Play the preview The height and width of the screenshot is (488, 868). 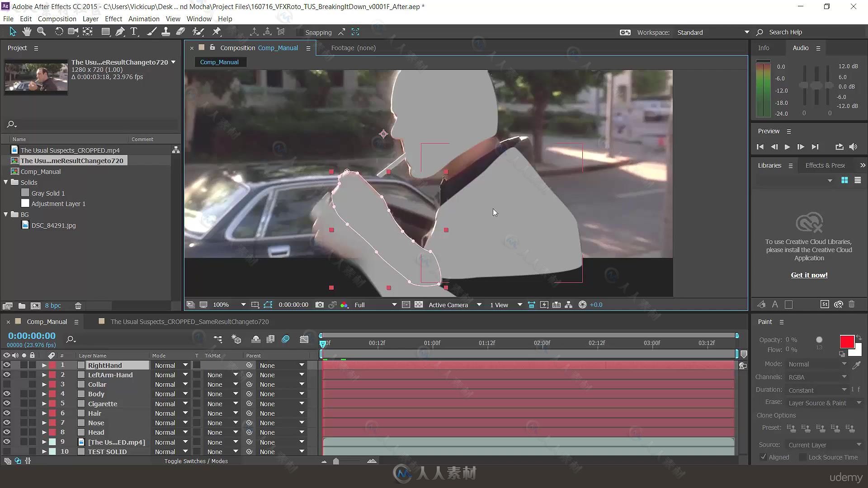pyautogui.click(x=787, y=147)
